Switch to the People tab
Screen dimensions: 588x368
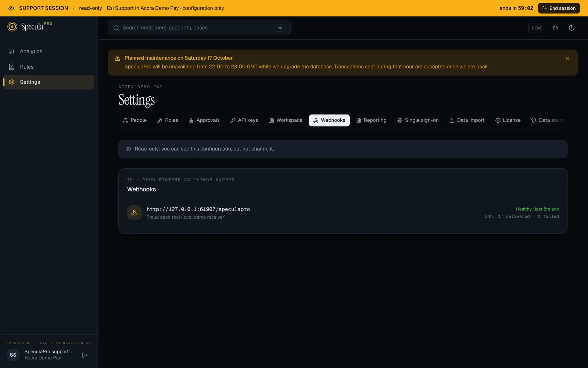(135, 120)
